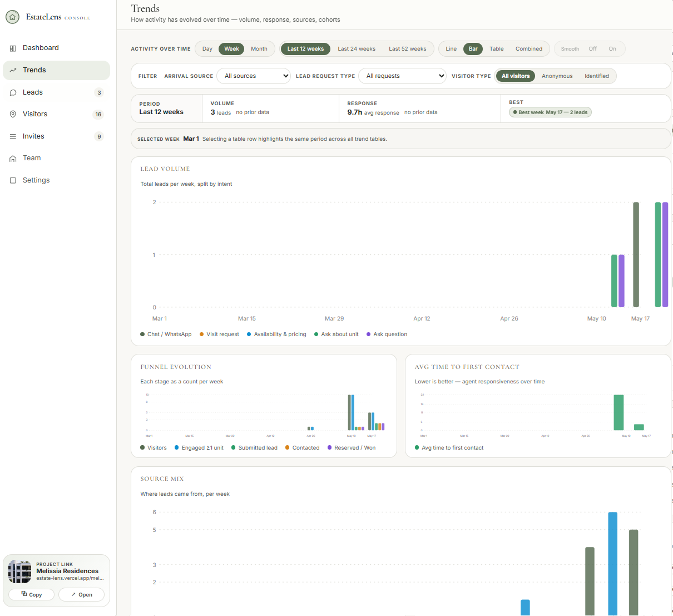Screen dimensions: 673x616
Task: Select Bar chart type
Action: click(473, 49)
